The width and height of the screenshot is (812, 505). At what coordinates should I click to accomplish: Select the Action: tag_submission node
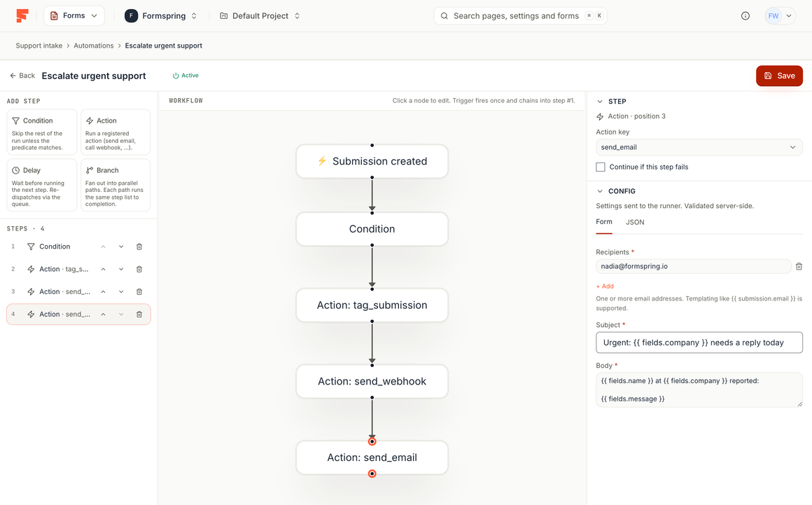[x=372, y=305]
